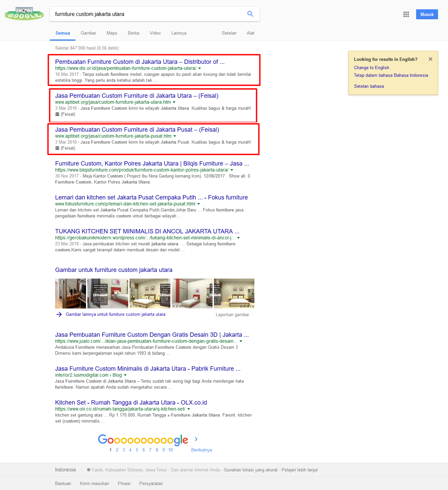
Task: Click Change to English link
Action: coord(372,67)
